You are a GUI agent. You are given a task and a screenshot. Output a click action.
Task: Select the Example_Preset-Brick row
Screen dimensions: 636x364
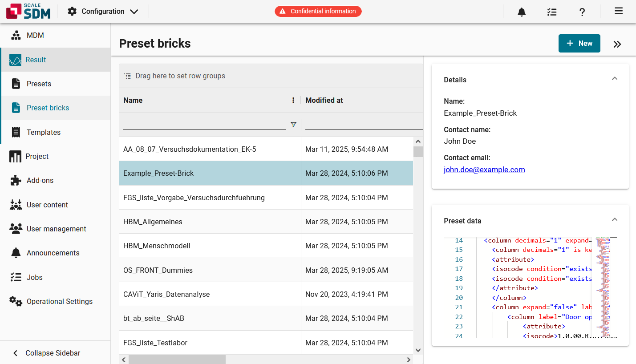pyautogui.click(x=266, y=173)
